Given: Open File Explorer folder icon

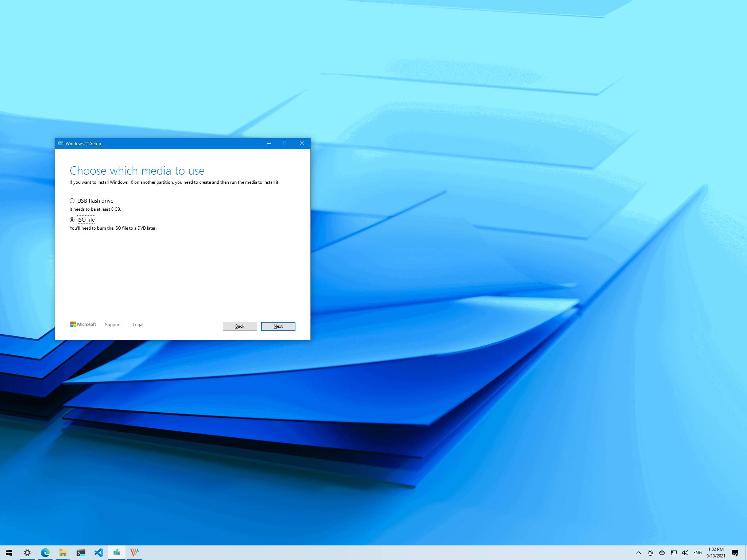Looking at the screenshot, I should click(62, 552).
